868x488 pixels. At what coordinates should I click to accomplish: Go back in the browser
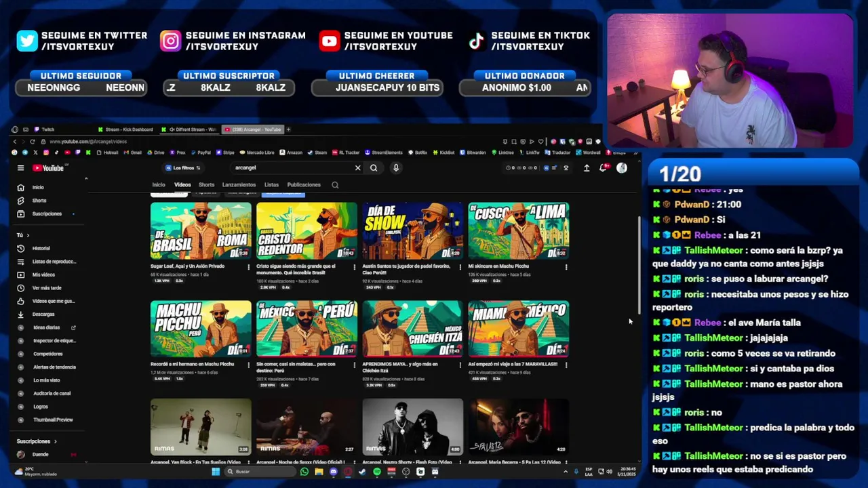click(14, 142)
